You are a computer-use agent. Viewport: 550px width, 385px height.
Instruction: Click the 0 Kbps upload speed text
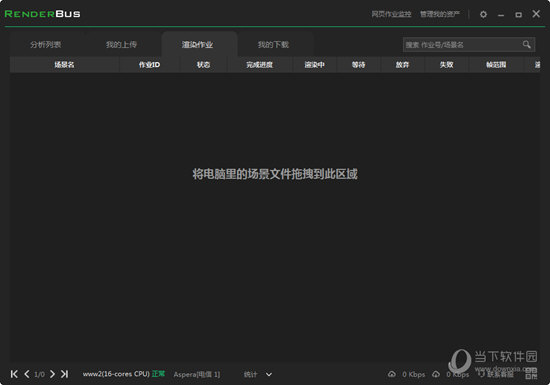click(x=414, y=374)
